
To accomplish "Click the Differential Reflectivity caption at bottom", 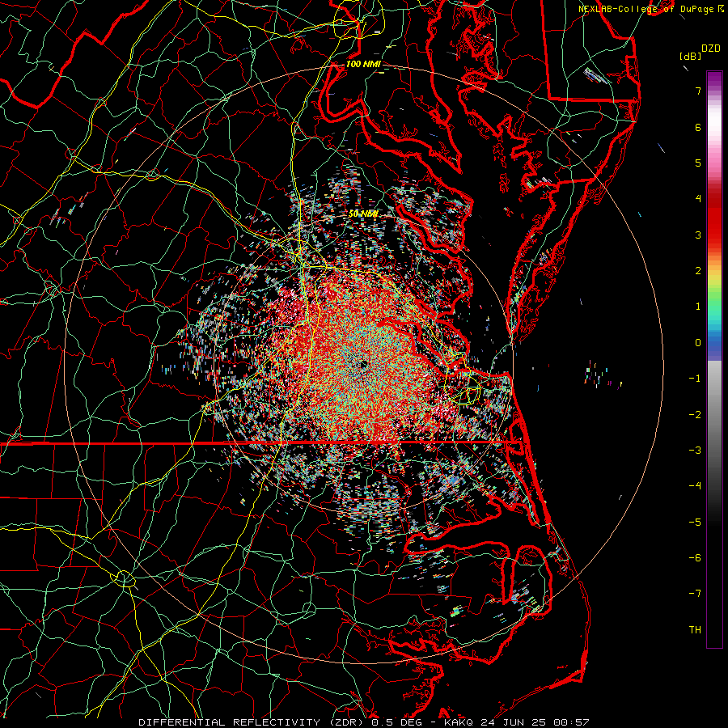I will (363, 722).
